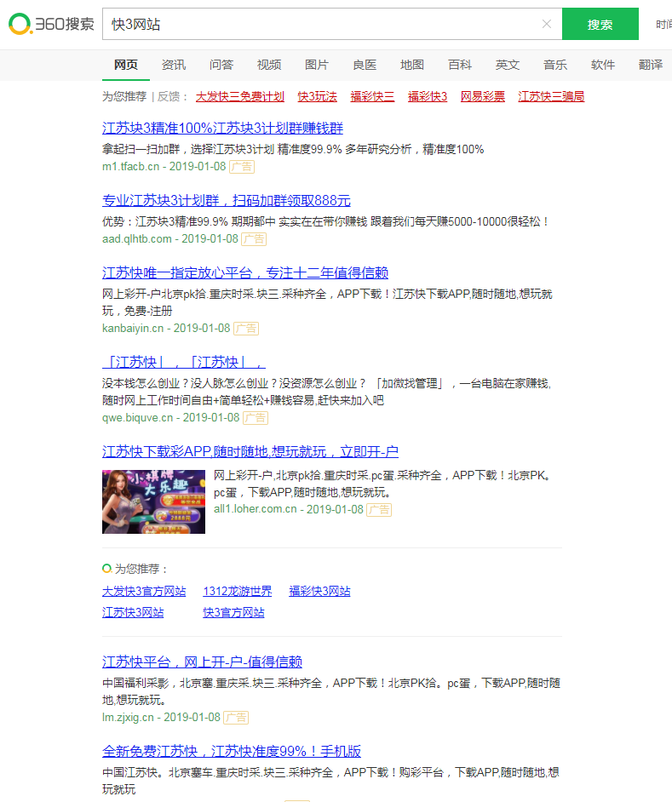Viewport: 672px width, 802px height.
Task: Switch to the 视频 tab
Action: (268, 65)
